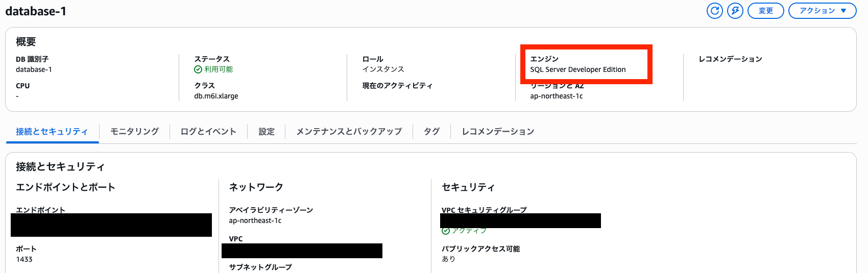Click the port value 1433
Image resolution: width=868 pixels, height=273 pixels.
[24, 259]
